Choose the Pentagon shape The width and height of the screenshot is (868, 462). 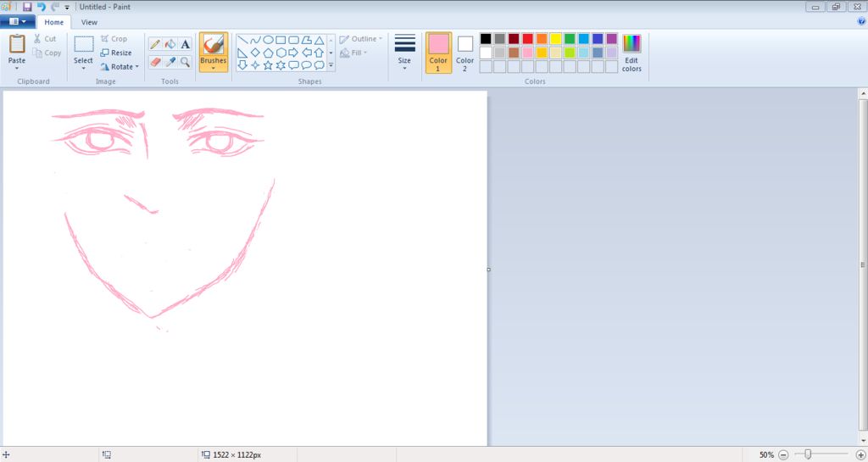[x=268, y=53]
